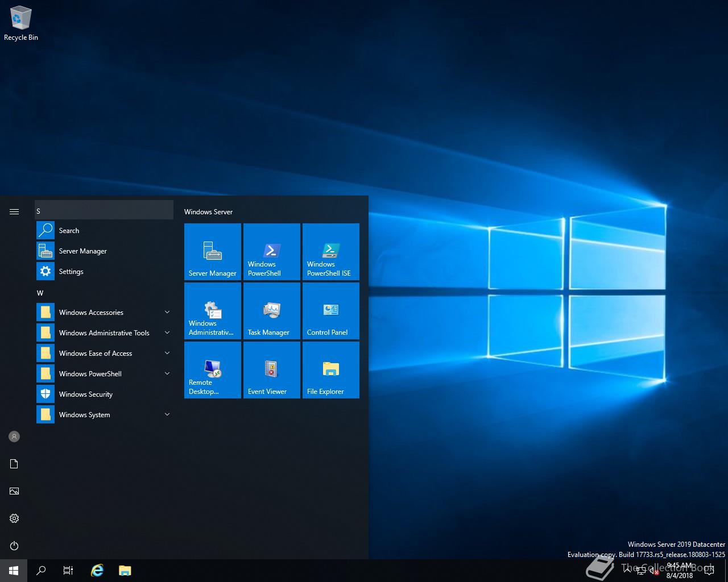
Task: Open the user account icon
Action: (14, 436)
